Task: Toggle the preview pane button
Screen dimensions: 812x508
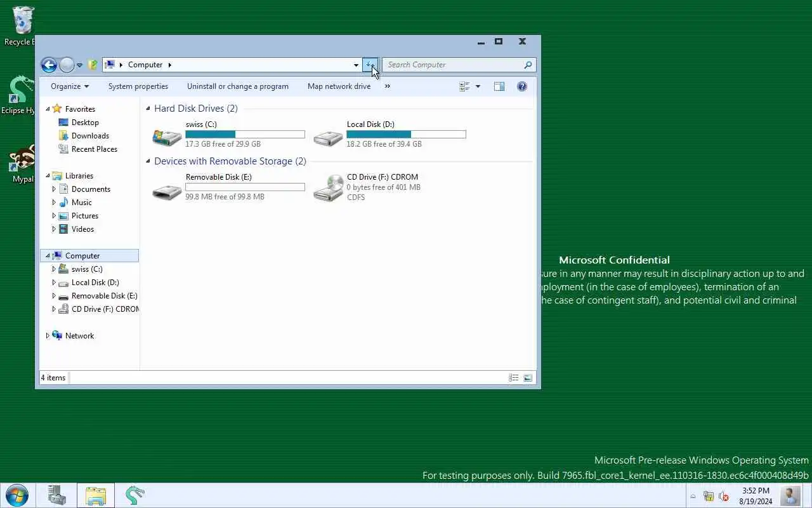Action: (499, 86)
